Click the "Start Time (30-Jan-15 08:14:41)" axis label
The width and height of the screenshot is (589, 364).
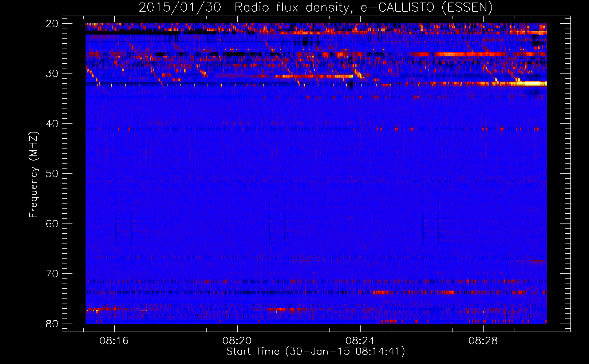click(x=316, y=352)
